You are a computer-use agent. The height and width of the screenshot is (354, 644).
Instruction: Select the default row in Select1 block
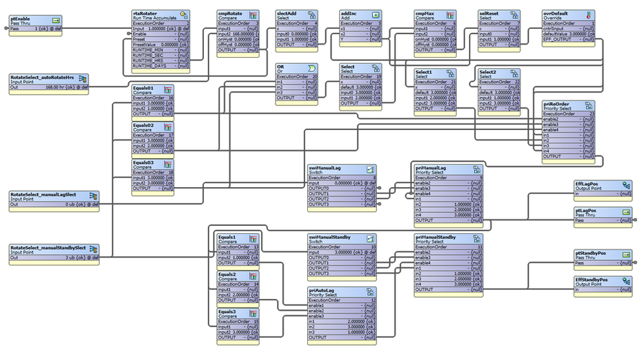(435, 93)
